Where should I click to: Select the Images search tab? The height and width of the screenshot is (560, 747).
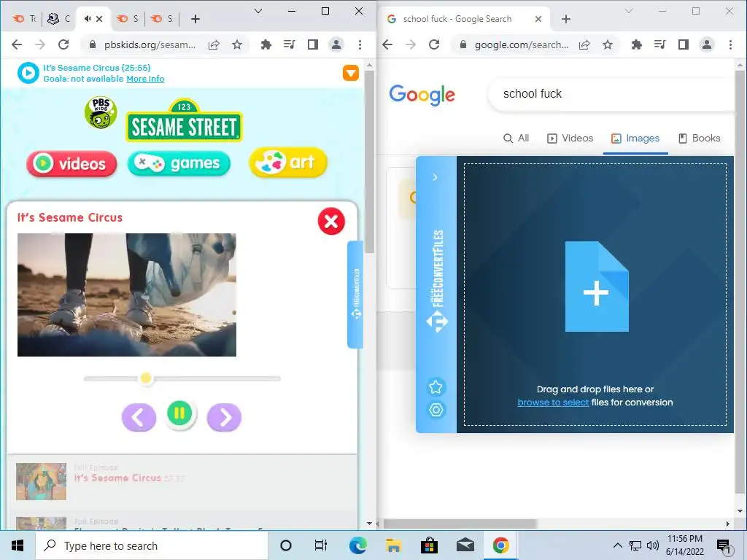635,138
